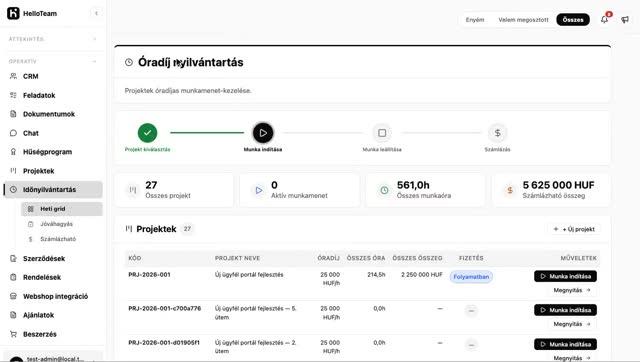Click the Szerződések document icon
Screen dimensions: 640x362
[x=13, y=258]
